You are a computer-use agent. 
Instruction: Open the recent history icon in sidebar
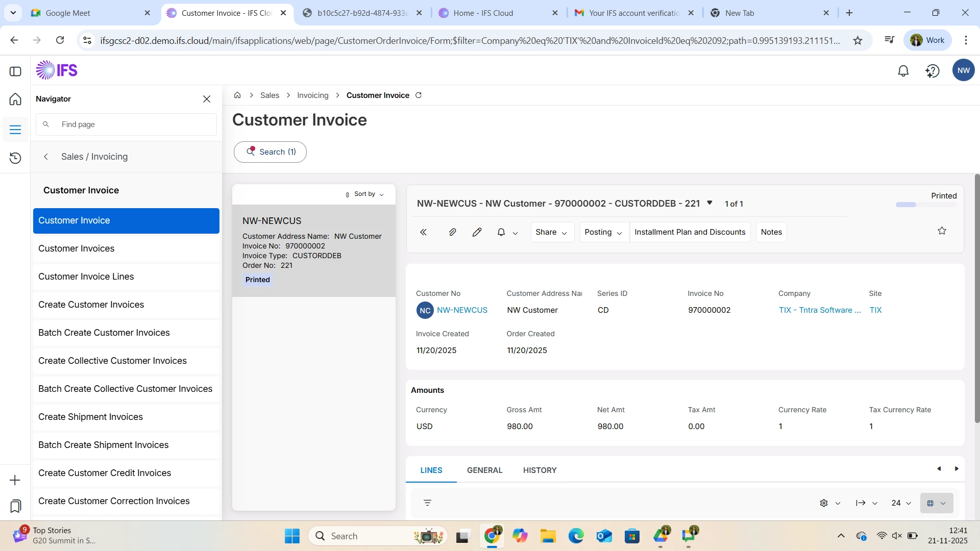[15, 158]
